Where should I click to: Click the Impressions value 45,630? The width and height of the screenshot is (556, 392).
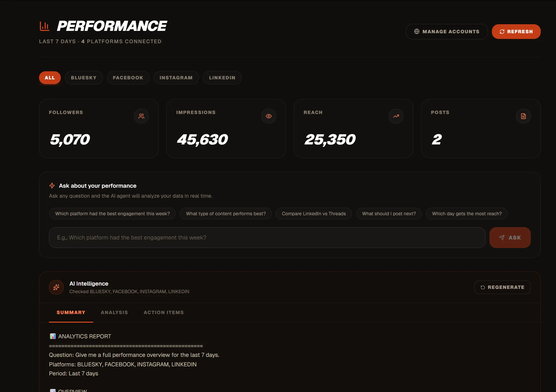pos(202,140)
